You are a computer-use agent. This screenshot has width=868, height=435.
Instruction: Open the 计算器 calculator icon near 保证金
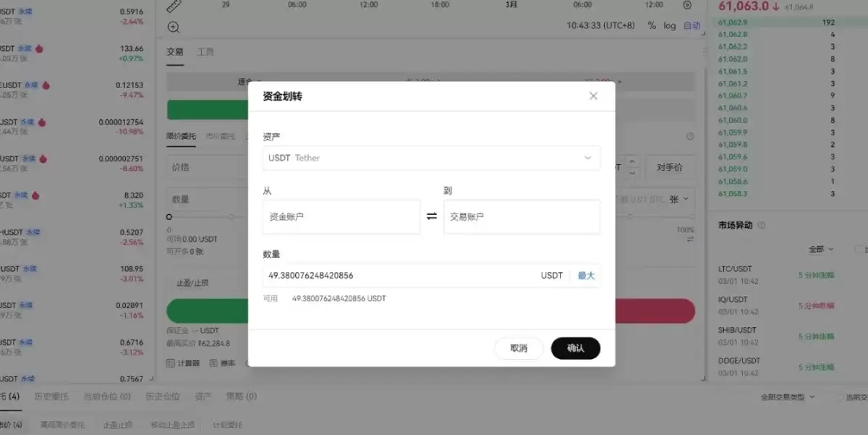coord(171,362)
